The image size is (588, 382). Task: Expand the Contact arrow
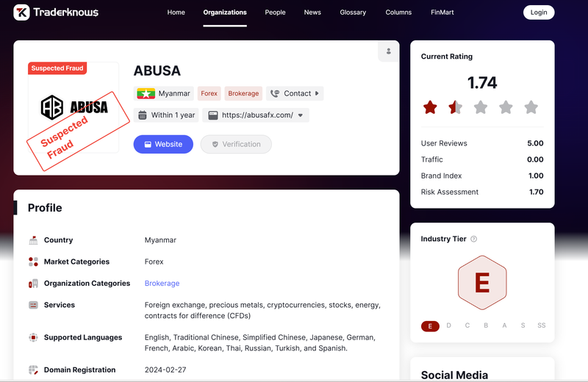tap(317, 93)
